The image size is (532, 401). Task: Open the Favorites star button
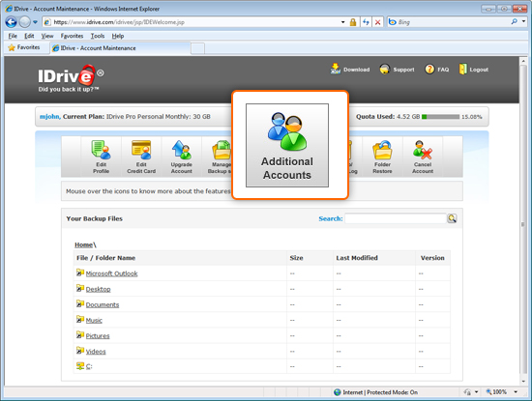pyautogui.click(x=24, y=47)
